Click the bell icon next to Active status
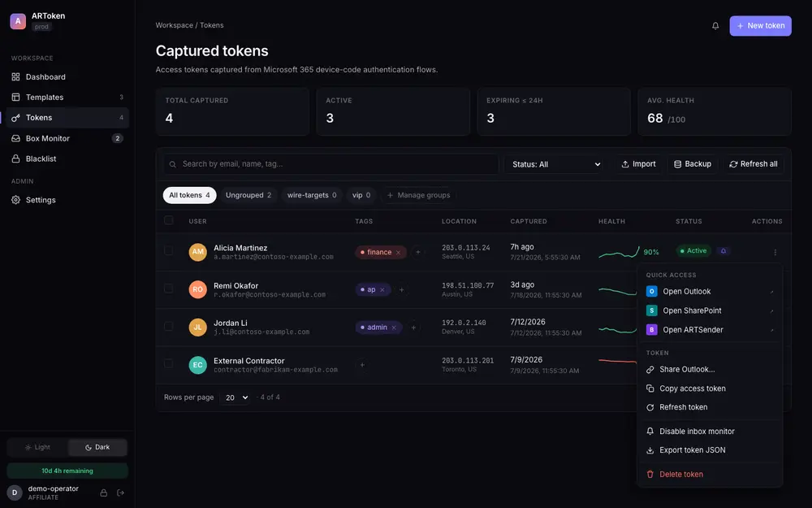Screen dimensions: 812x508 click(x=723, y=251)
